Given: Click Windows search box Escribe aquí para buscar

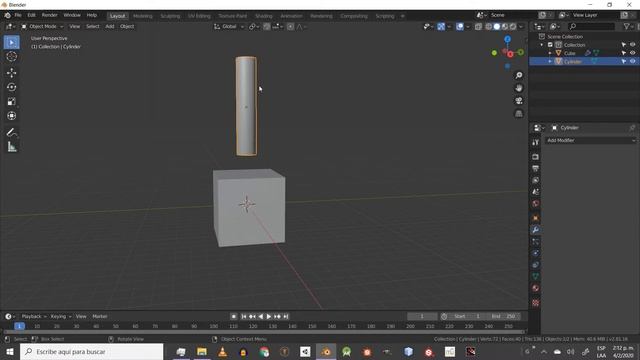Looking at the screenshot, I should point(91,352).
